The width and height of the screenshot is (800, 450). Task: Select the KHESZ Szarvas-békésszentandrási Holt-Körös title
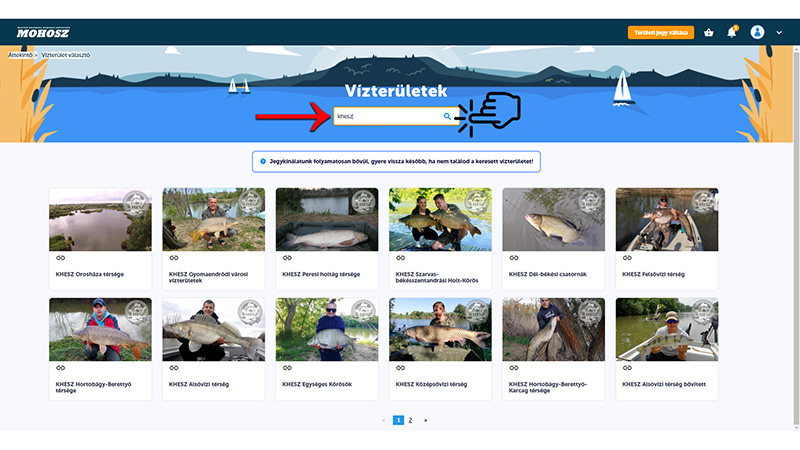(437, 277)
